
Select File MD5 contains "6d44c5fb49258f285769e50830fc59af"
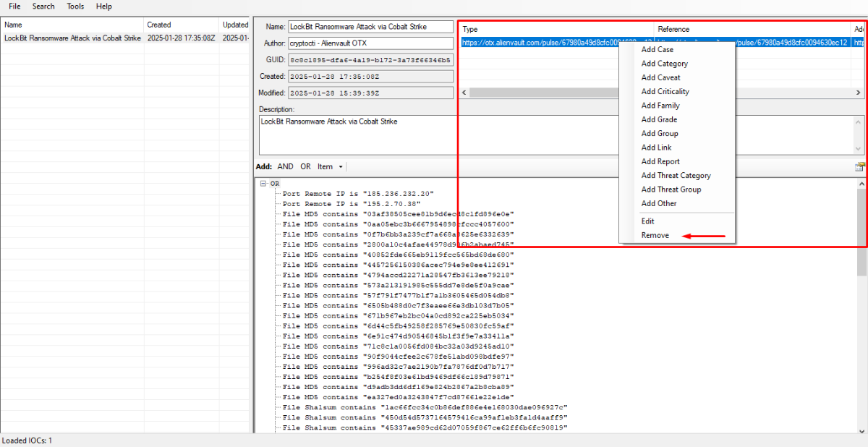(x=399, y=325)
